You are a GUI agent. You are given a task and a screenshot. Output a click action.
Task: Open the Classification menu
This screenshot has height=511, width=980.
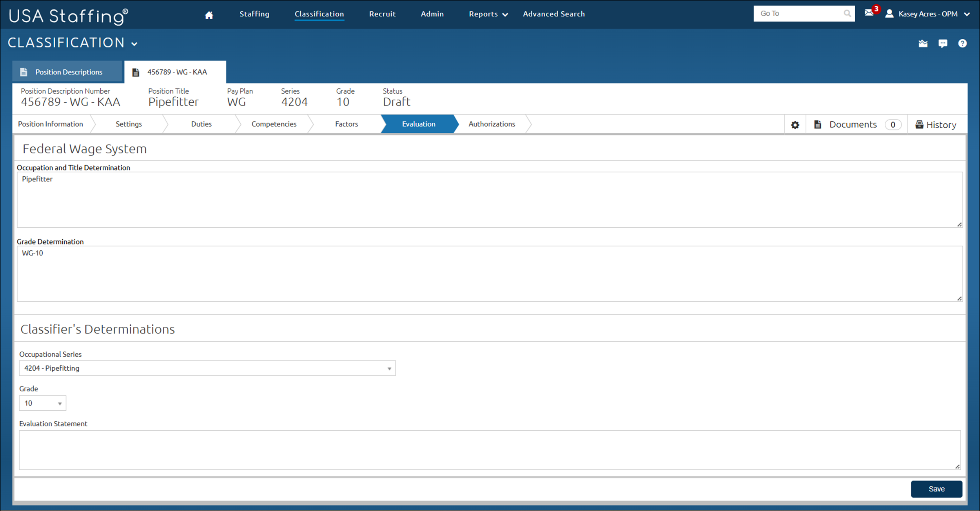click(x=319, y=14)
